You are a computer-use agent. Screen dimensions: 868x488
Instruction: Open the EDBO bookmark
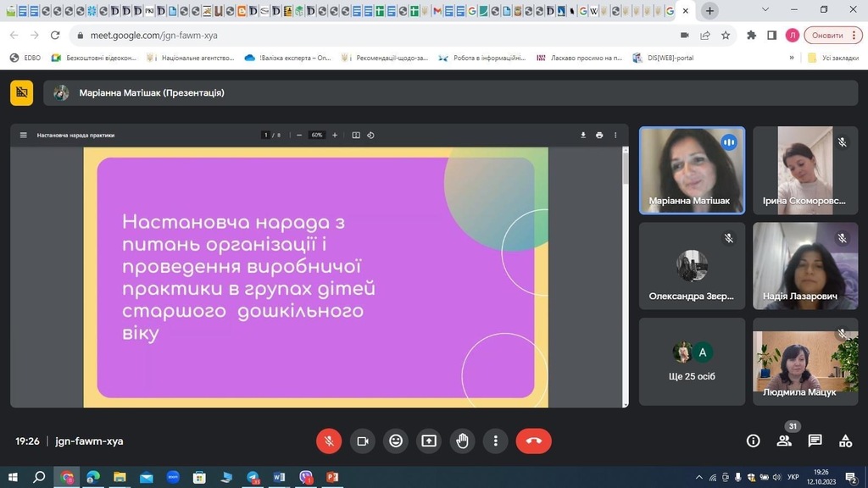click(25, 58)
